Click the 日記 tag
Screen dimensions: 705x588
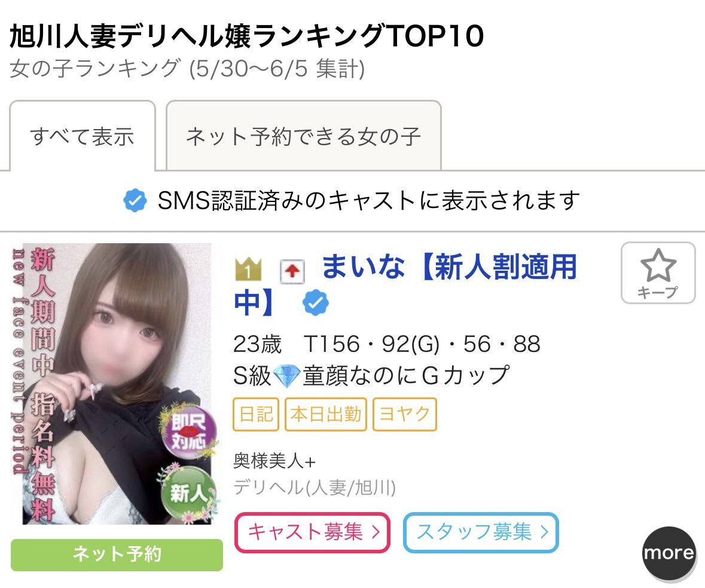(256, 414)
